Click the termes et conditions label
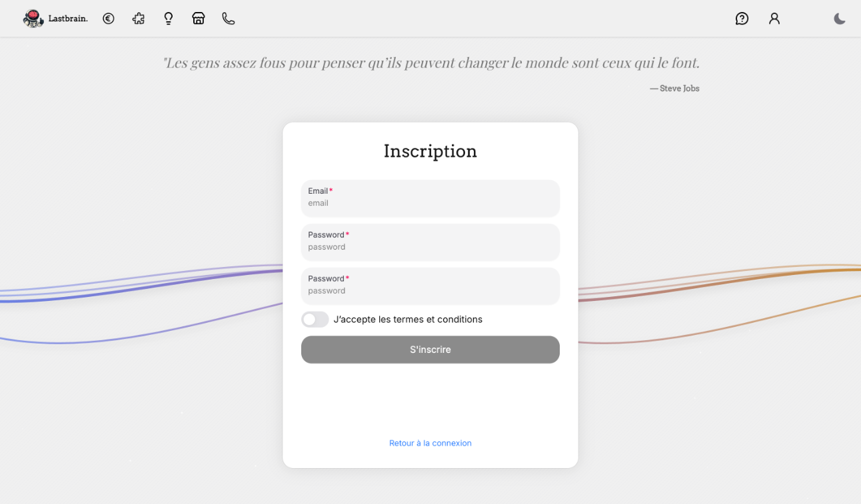The width and height of the screenshot is (861, 504). [408, 320]
